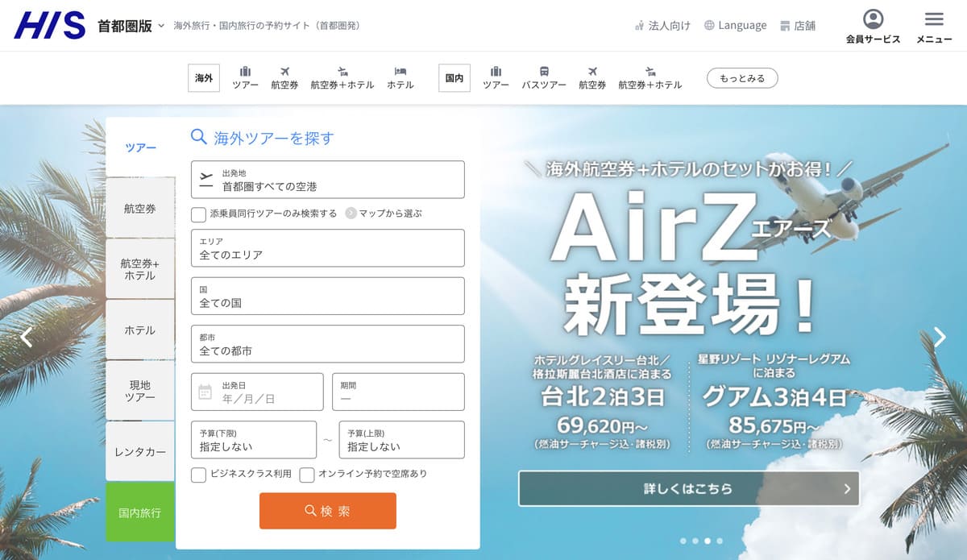Select the 航空券+ホテル side tab
The width and height of the screenshot is (967, 560).
pyautogui.click(x=140, y=269)
